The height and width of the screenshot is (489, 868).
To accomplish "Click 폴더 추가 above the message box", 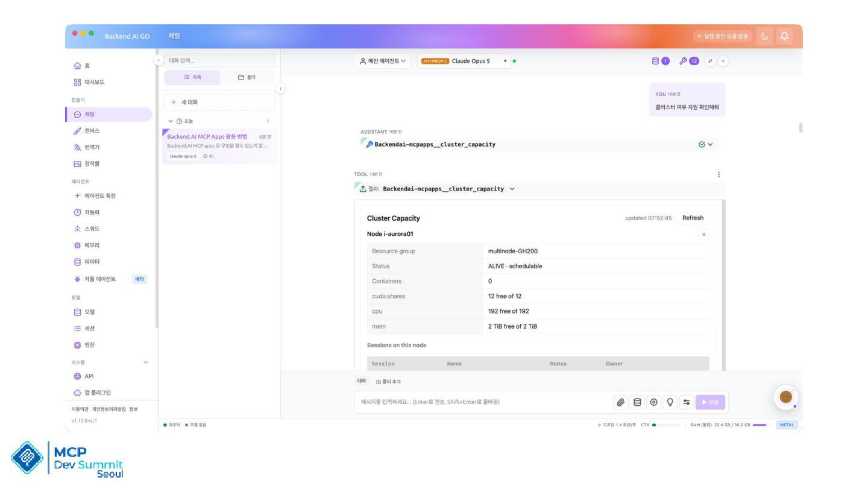I will pos(389,382).
